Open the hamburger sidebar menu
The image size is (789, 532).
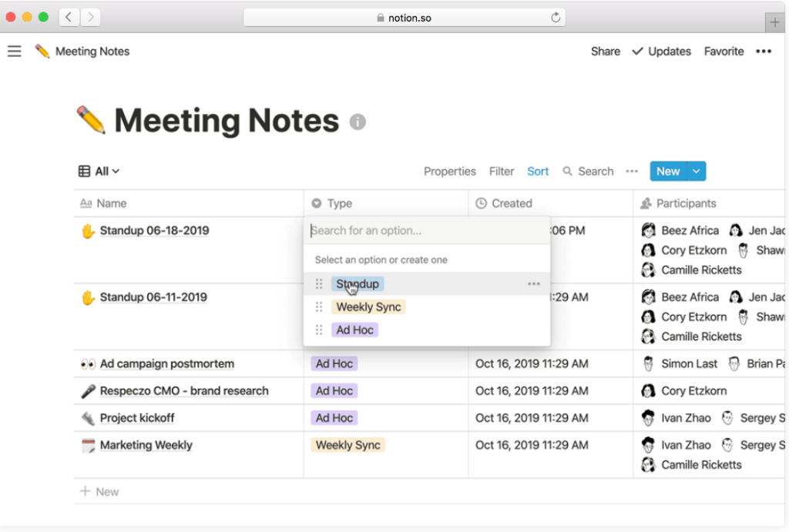coord(14,52)
